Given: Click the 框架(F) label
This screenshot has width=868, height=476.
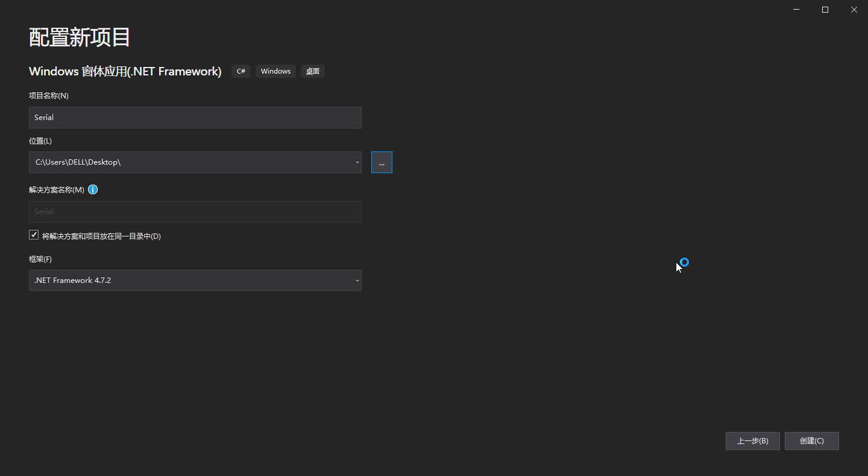Looking at the screenshot, I should point(40,259).
